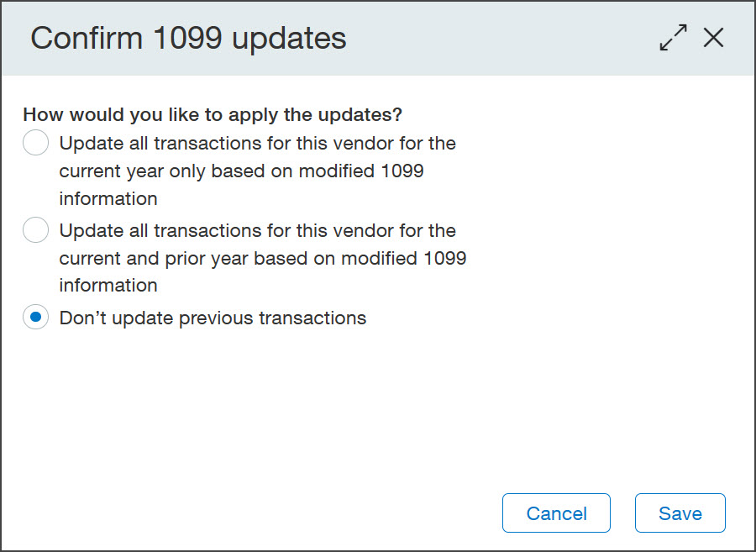Click the word 'information' under the second option
The image size is (756, 552).
tap(108, 286)
